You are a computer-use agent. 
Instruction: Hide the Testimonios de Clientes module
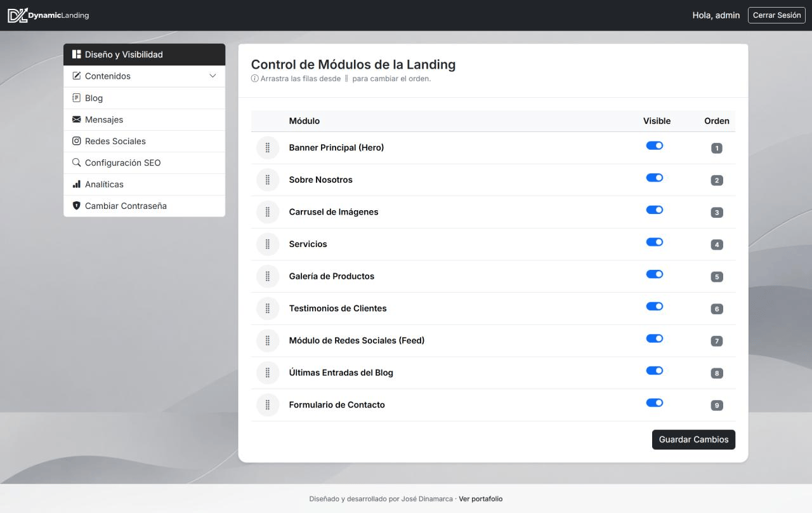(655, 306)
